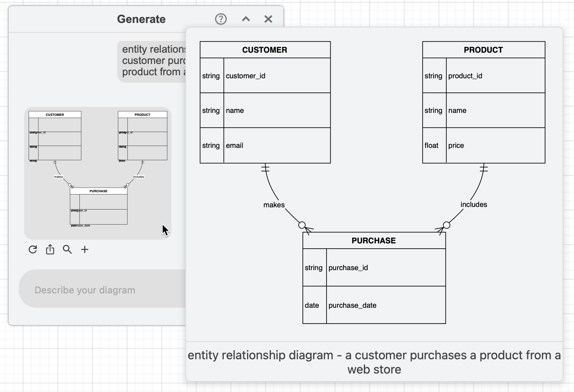The width and height of the screenshot is (574, 392).
Task: Insert the generated diagram using the plus icon
Action: (x=84, y=249)
